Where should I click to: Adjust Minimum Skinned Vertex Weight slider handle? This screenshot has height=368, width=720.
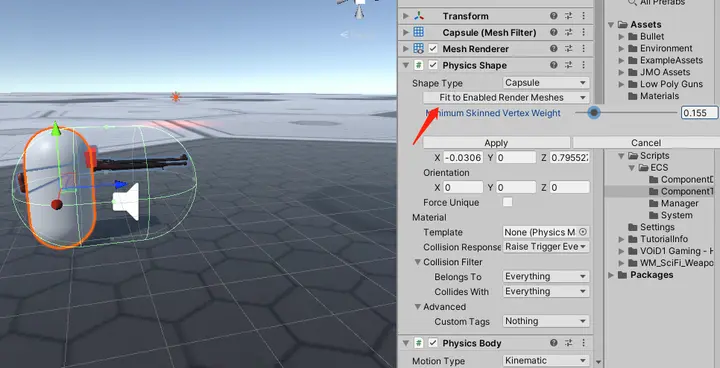(x=594, y=112)
